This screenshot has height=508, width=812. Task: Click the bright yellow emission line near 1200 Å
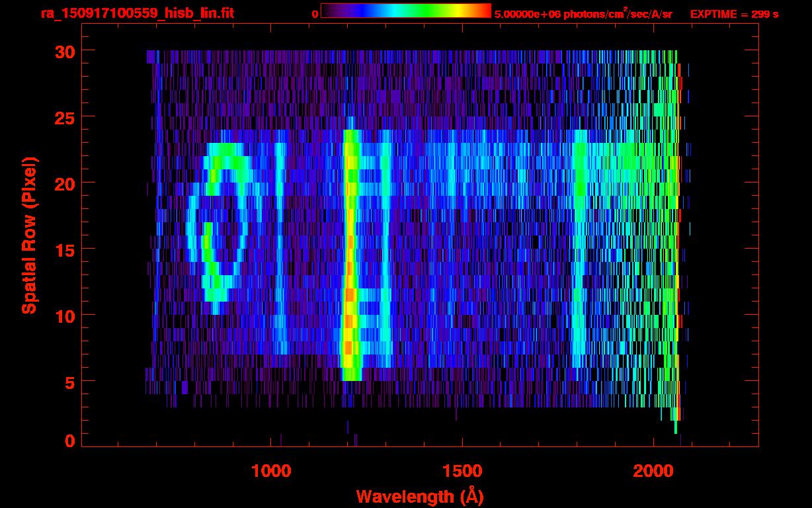coord(350,255)
